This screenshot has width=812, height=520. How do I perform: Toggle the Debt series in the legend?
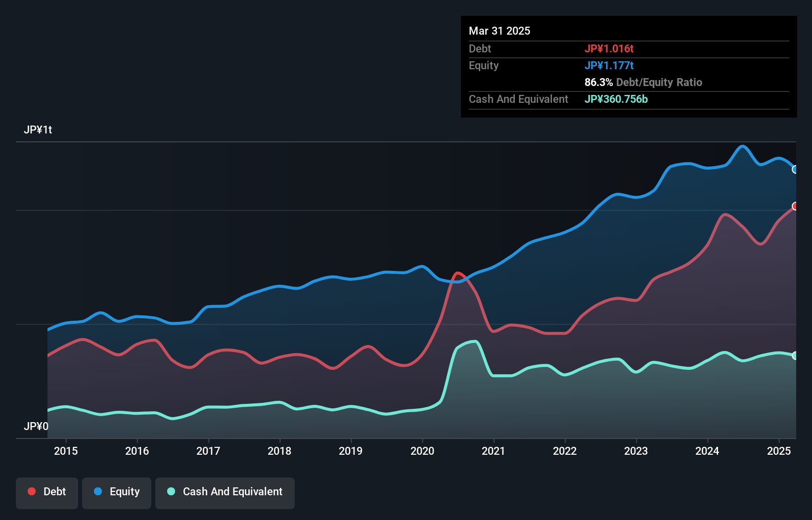pyautogui.click(x=47, y=493)
